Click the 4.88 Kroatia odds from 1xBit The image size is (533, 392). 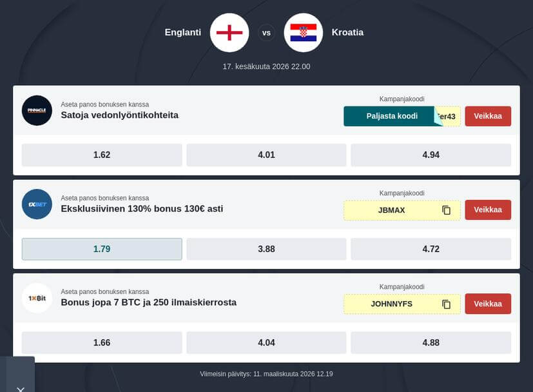tap(431, 342)
